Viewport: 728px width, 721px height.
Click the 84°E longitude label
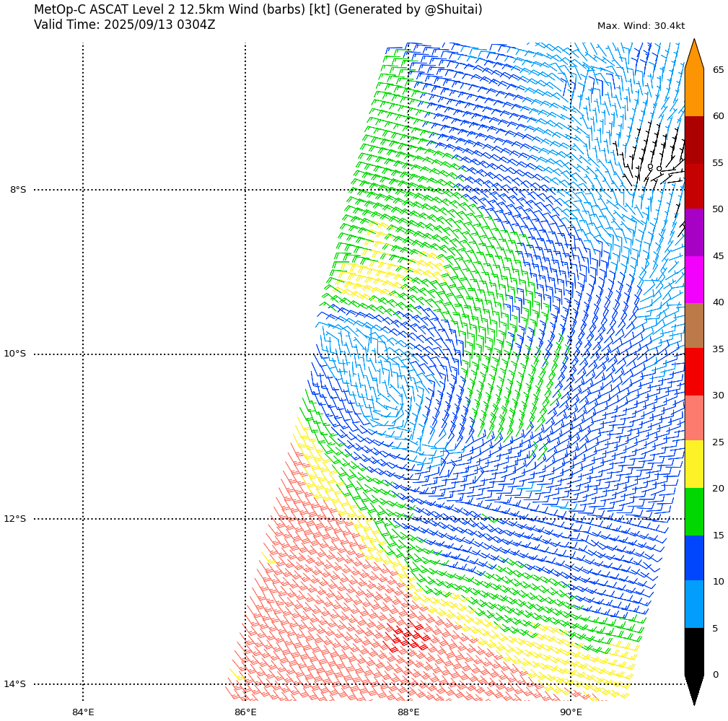tap(83, 712)
